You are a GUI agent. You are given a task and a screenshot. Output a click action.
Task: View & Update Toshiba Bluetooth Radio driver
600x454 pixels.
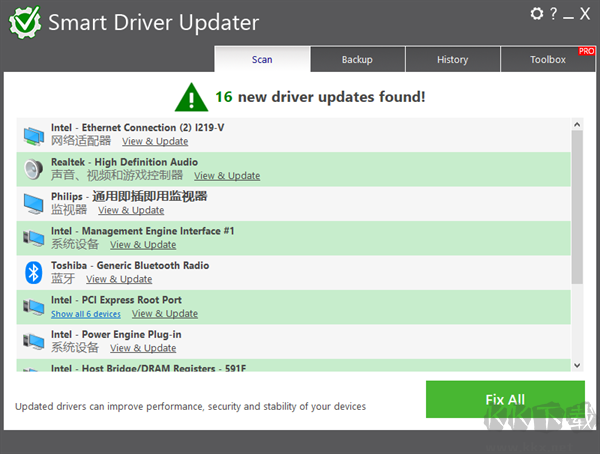tap(119, 280)
